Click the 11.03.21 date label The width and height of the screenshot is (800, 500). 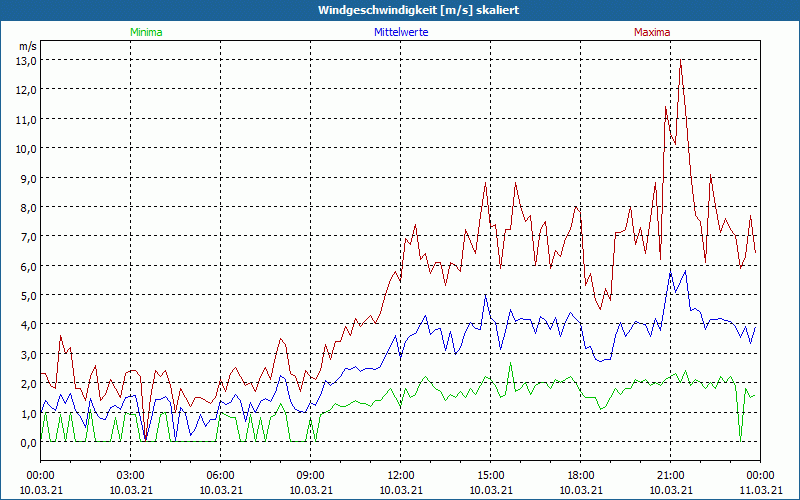click(760, 490)
